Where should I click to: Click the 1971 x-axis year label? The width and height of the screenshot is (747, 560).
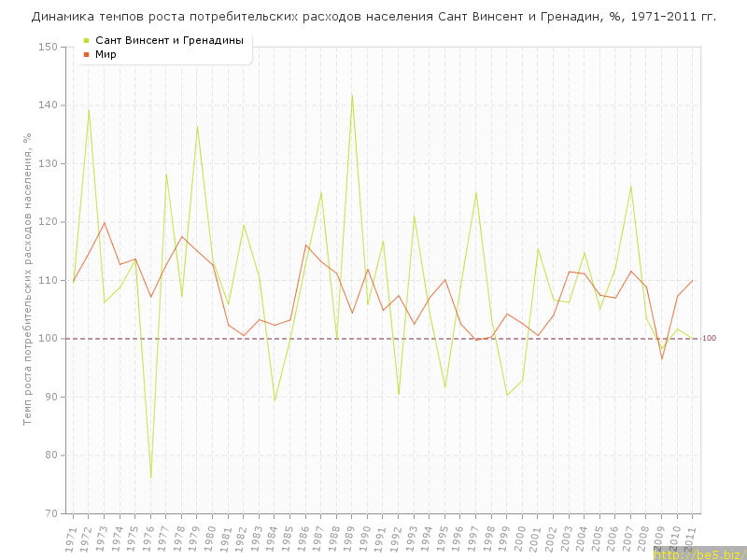pos(71,539)
